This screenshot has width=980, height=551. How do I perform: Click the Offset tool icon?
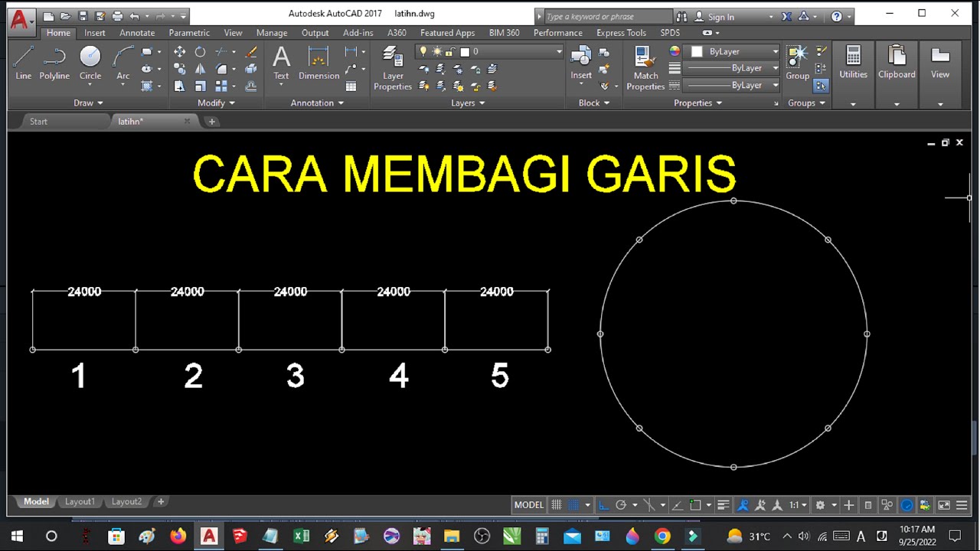(251, 86)
